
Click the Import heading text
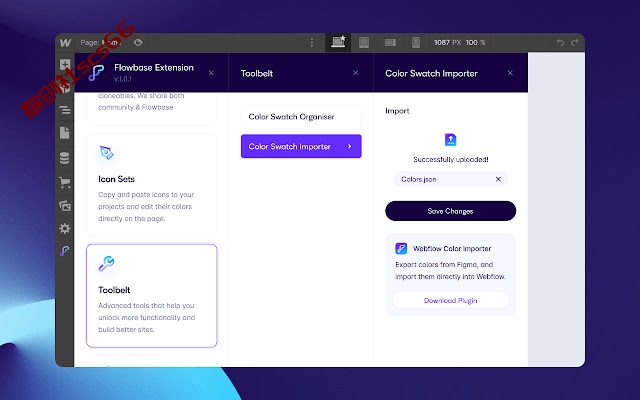[397, 111]
